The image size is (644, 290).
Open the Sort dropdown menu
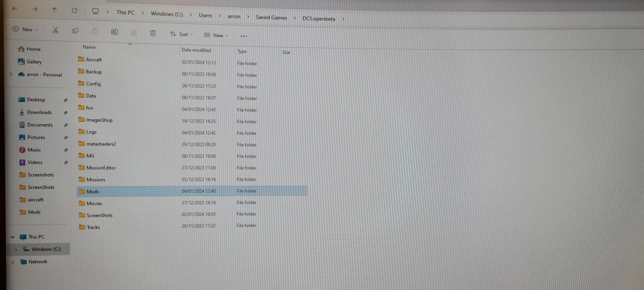(x=181, y=34)
